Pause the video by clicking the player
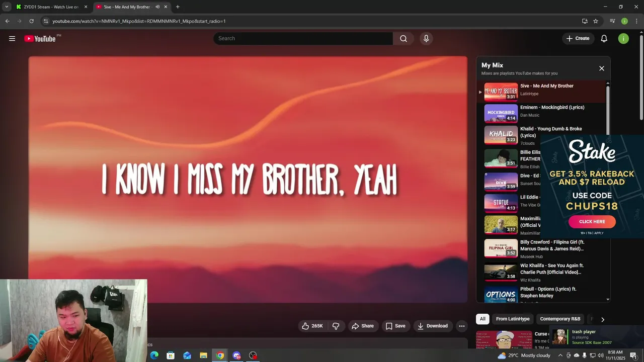 [248, 179]
